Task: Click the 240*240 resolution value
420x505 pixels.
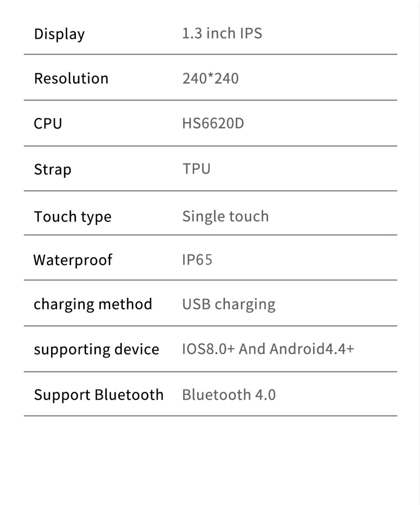Action: (x=210, y=79)
